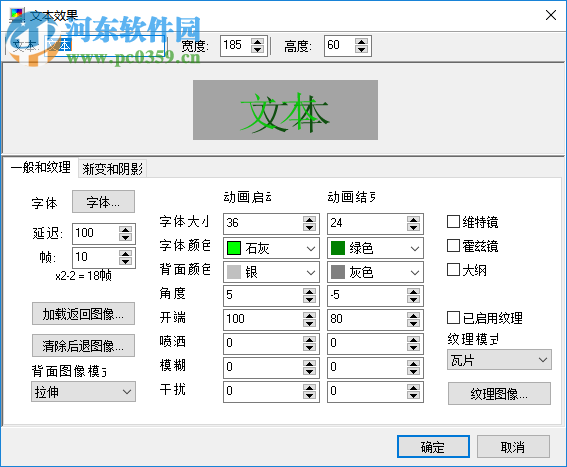The image size is (567, 467).
Task: Decrease end 角度 angle value -5
Action: pyautogui.click(x=413, y=299)
